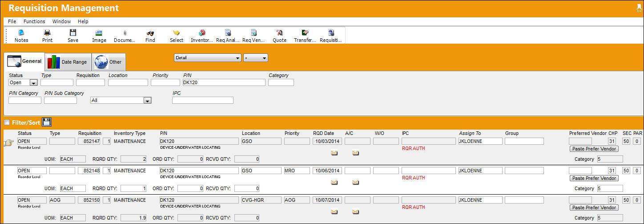The height and width of the screenshot is (224, 644).
Task: Click first envelope icon in requisition 852148 row
Action: 334,182
